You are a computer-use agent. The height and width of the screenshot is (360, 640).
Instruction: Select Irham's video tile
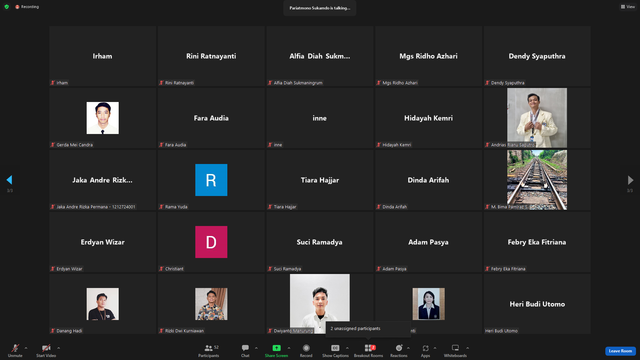[102, 56]
